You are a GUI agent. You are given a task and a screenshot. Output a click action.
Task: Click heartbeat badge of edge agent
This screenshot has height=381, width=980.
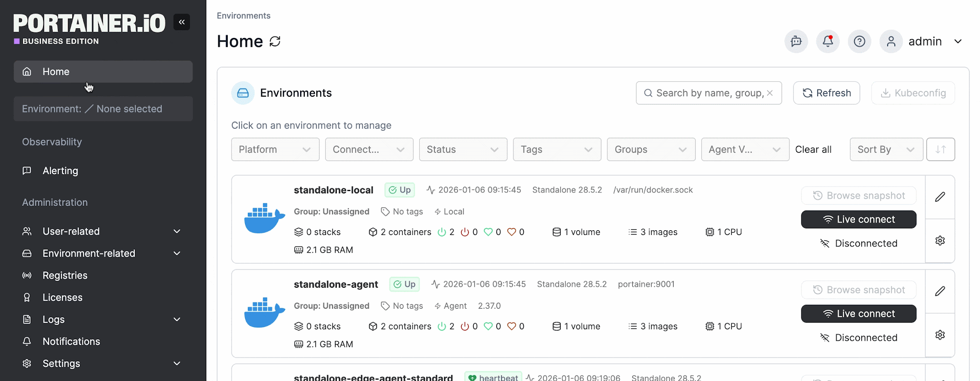(493, 378)
